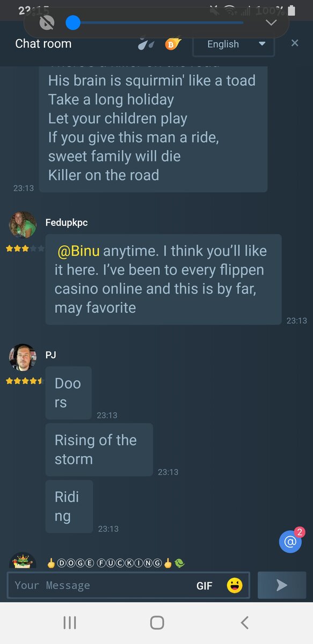Tap the Fedupkpc username
The image size is (313, 644).
67,223
